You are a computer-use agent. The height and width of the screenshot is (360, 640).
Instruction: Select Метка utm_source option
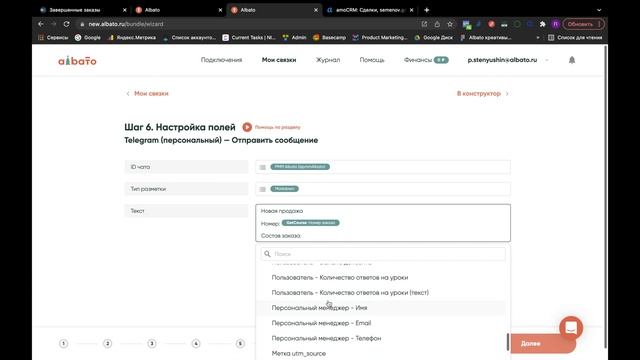click(298, 353)
